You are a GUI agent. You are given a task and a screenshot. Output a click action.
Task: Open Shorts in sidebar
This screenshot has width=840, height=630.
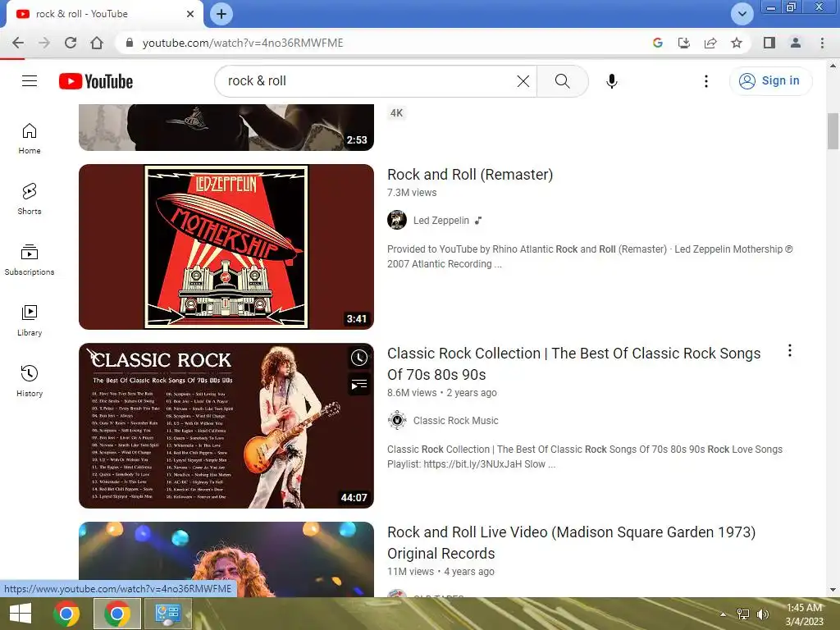pyautogui.click(x=30, y=199)
